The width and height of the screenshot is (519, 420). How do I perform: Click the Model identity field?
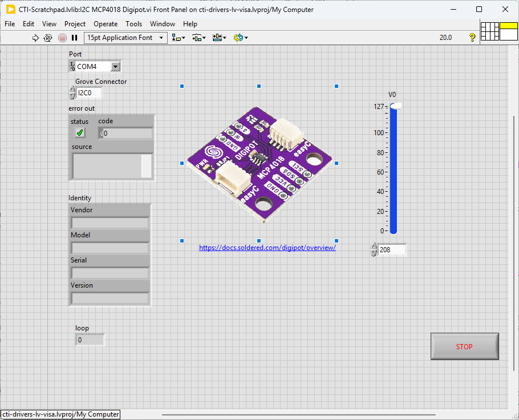tap(110, 248)
